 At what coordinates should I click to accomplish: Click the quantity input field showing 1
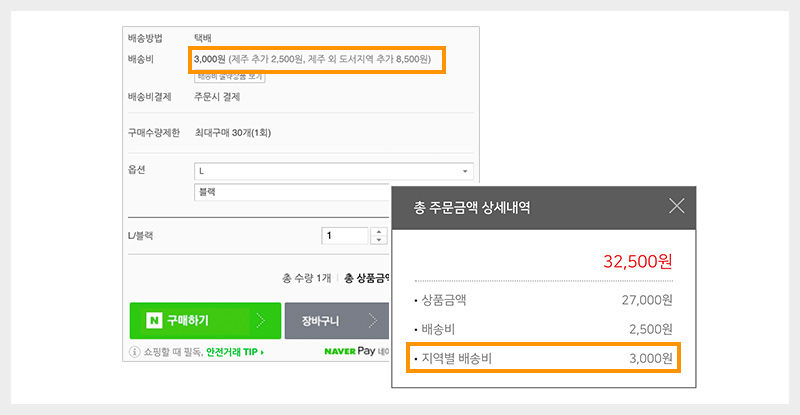[345, 236]
